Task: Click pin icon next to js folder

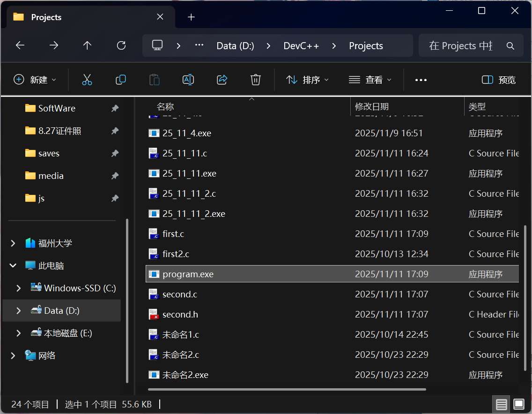Action: 115,198
